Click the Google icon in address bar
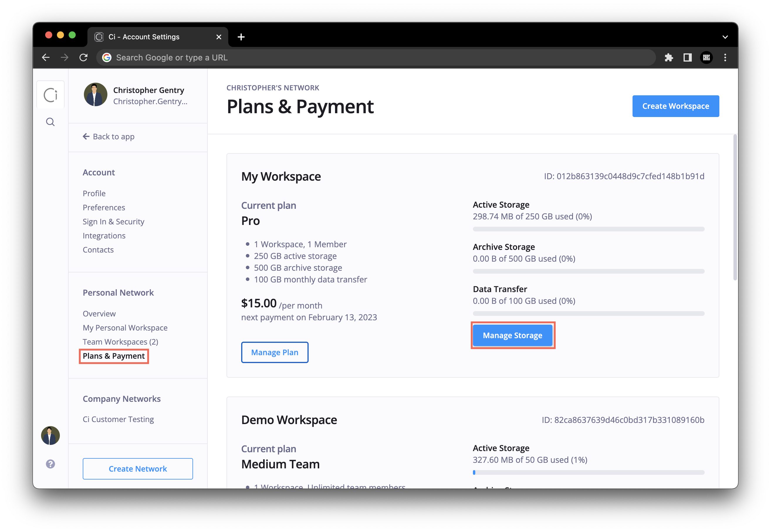771x532 pixels. [x=107, y=57]
